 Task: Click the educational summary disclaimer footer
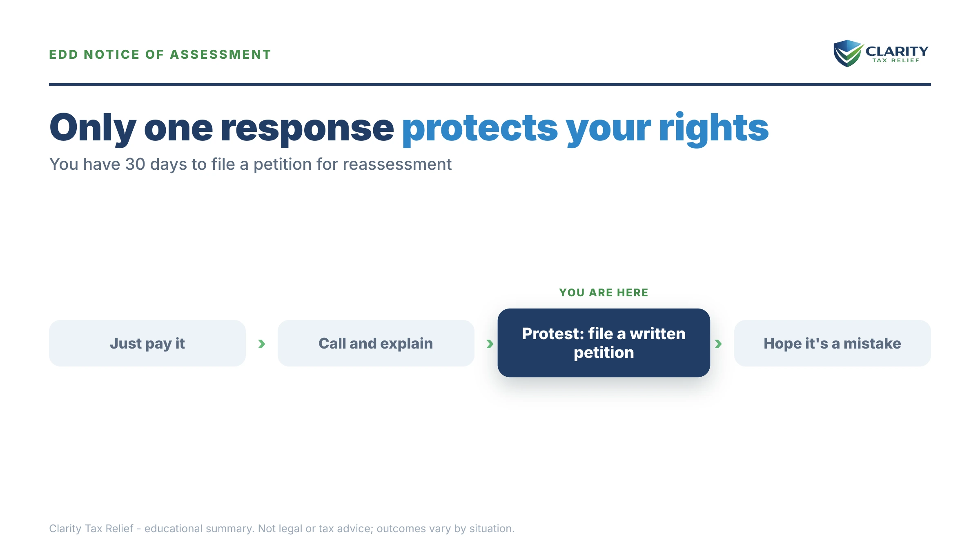pos(282,529)
